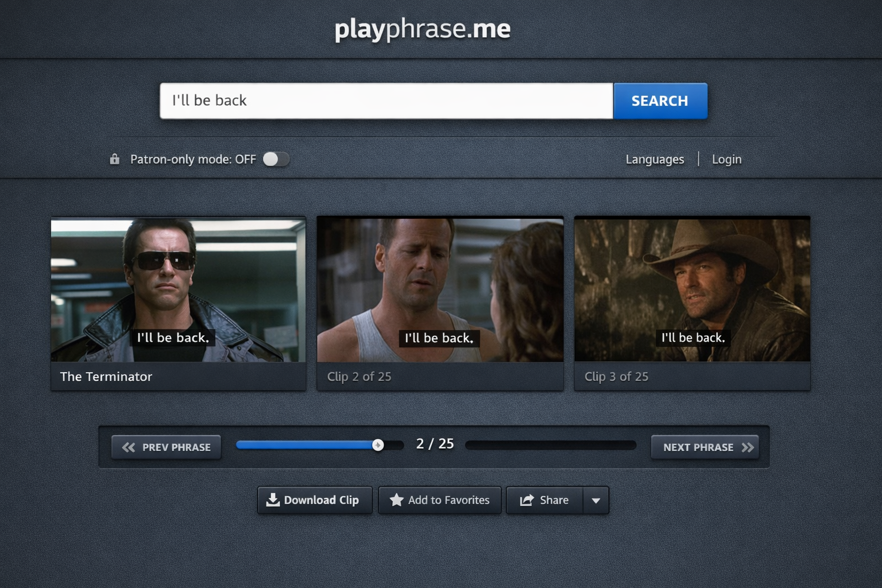Click the download arrow icon on Download Clip
This screenshot has height=588, width=882.
(x=273, y=500)
